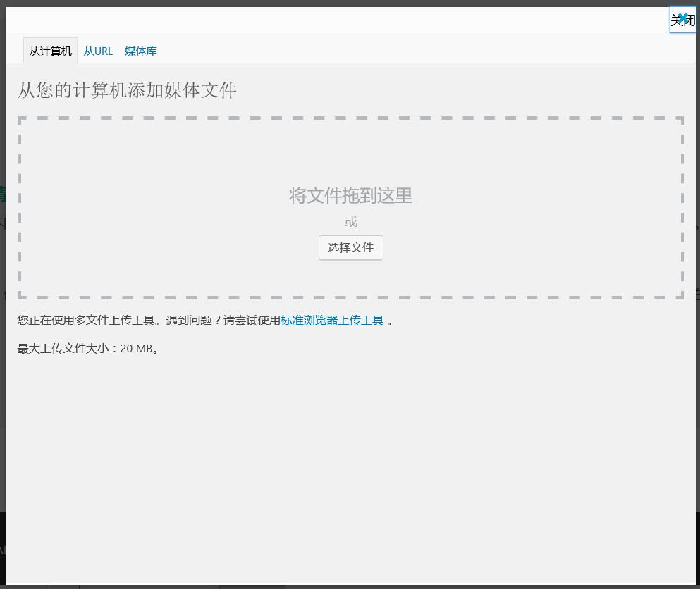Close the media upload dialog via 关闭
The image size is (700, 589).
[682, 20]
